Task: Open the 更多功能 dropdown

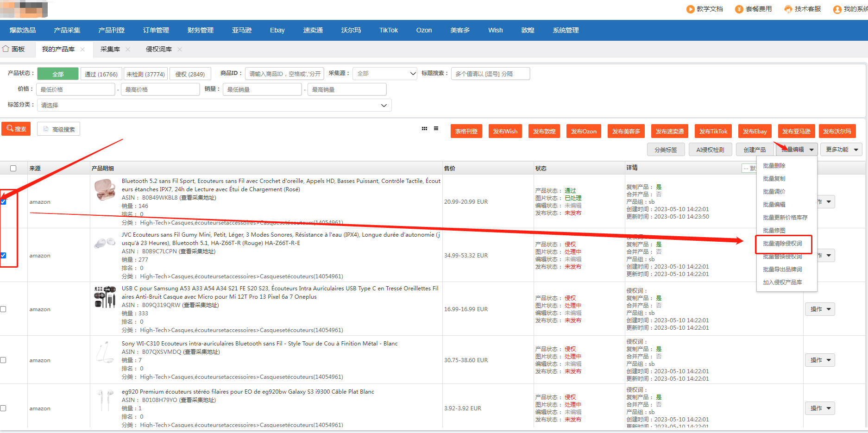Action: coord(841,150)
